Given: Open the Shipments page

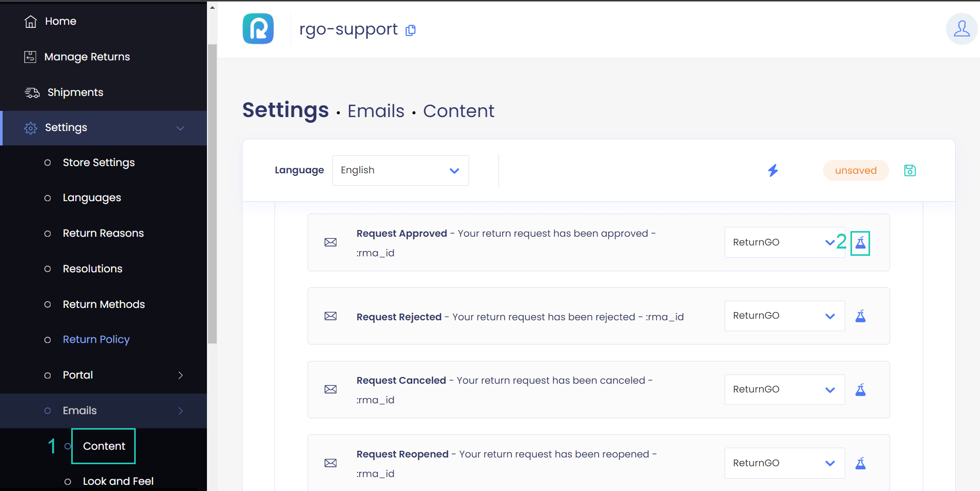Looking at the screenshot, I should coord(75,92).
